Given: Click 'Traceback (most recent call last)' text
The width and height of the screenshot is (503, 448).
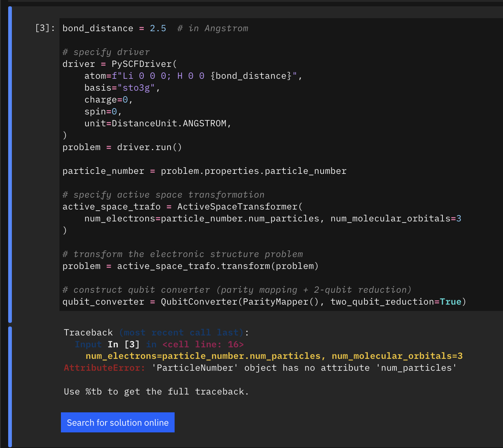Looking at the screenshot, I should (156, 332).
